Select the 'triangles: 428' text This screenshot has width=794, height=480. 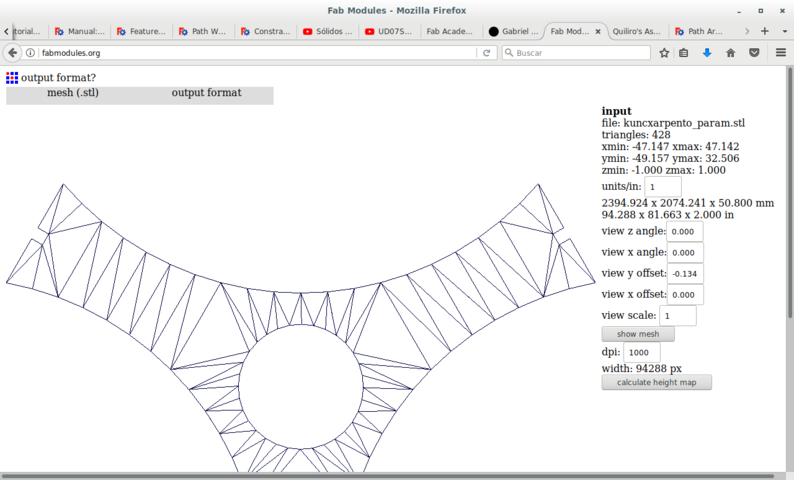[636, 135]
